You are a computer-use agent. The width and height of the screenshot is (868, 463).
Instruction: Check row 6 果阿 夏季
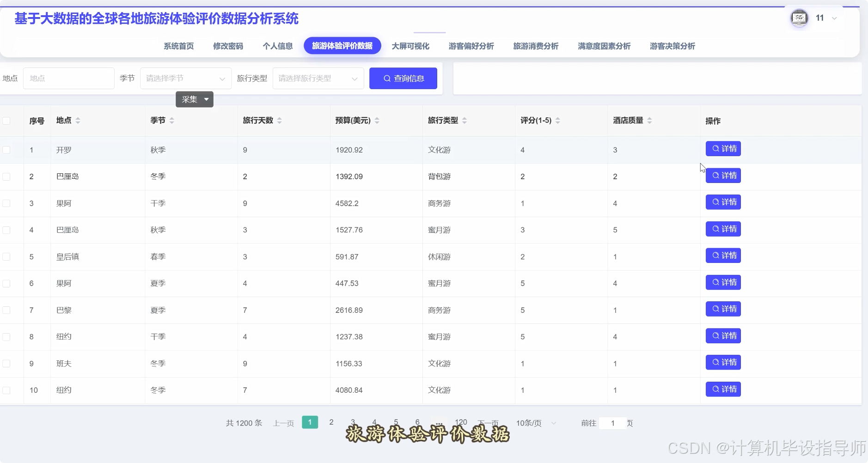(6, 283)
